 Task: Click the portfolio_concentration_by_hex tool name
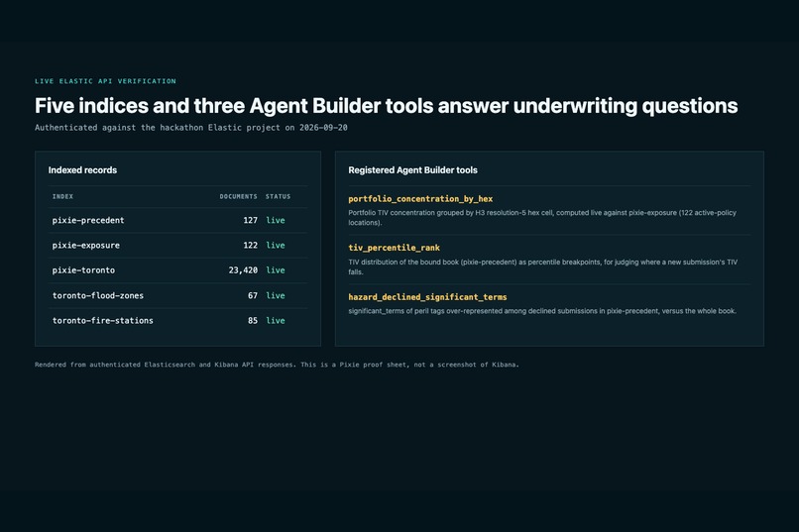(x=420, y=199)
